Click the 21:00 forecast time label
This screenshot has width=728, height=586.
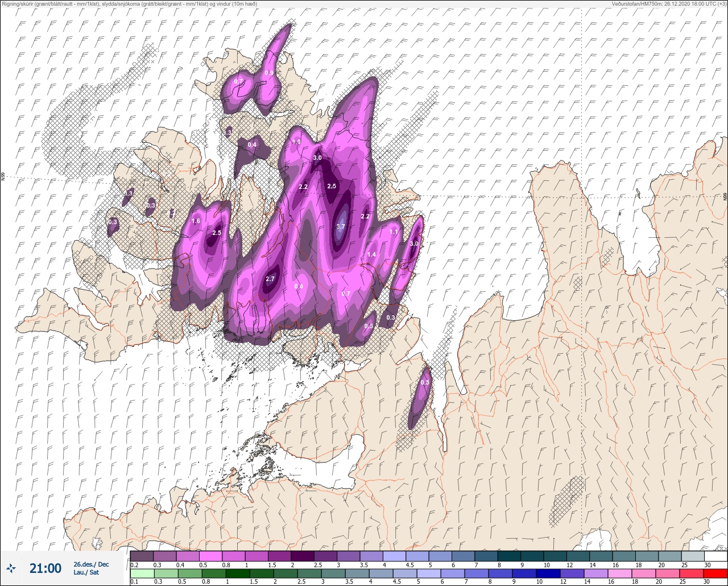point(45,568)
